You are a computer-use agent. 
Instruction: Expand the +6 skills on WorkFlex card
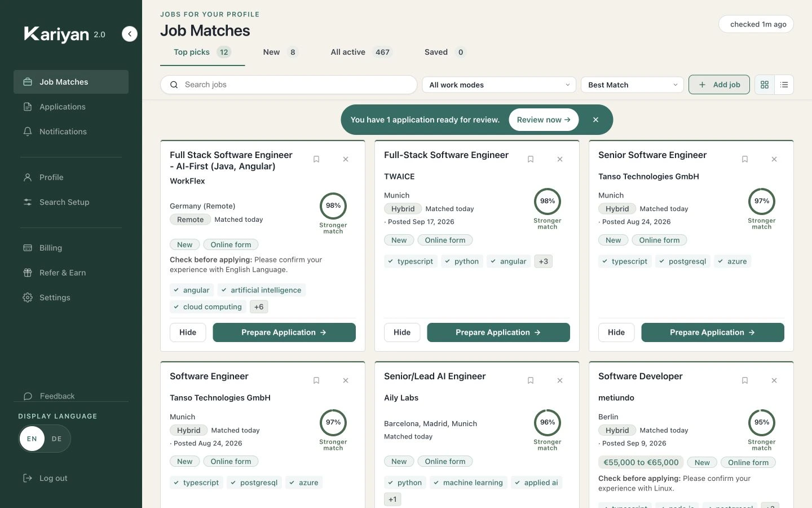259,307
